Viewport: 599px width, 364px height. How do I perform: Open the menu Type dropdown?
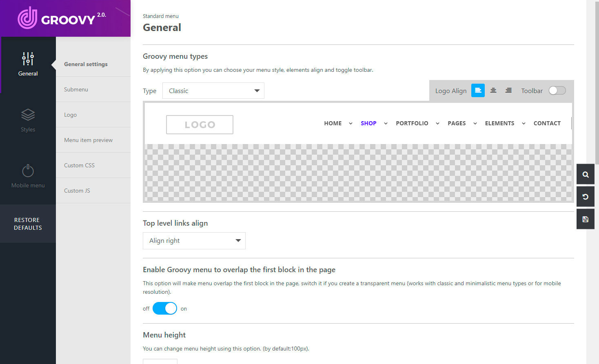coord(213,91)
